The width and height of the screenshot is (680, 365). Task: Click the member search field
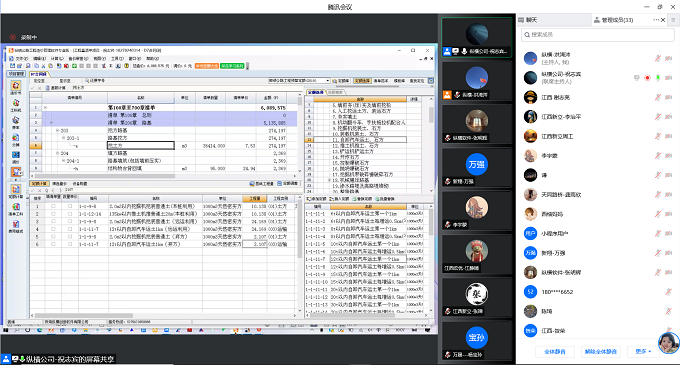point(598,35)
